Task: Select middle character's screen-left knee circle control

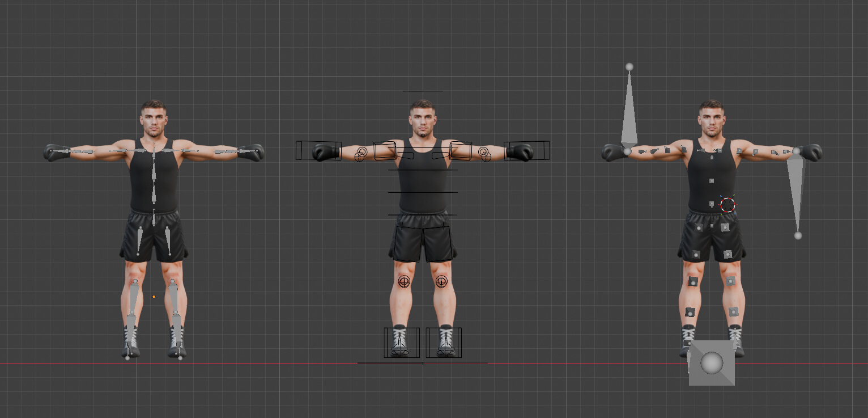Action: pos(404,281)
